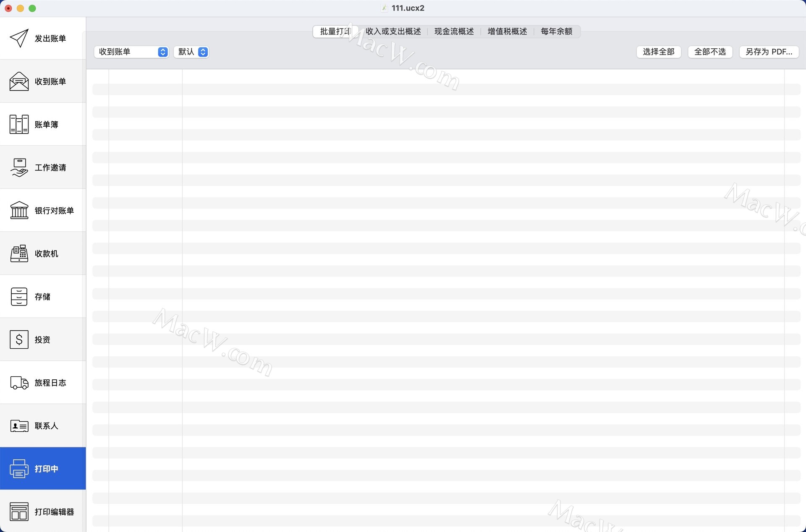The height and width of the screenshot is (532, 806).
Task: Open the 旅程日志 section via its truck icon
Action: coord(19,383)
